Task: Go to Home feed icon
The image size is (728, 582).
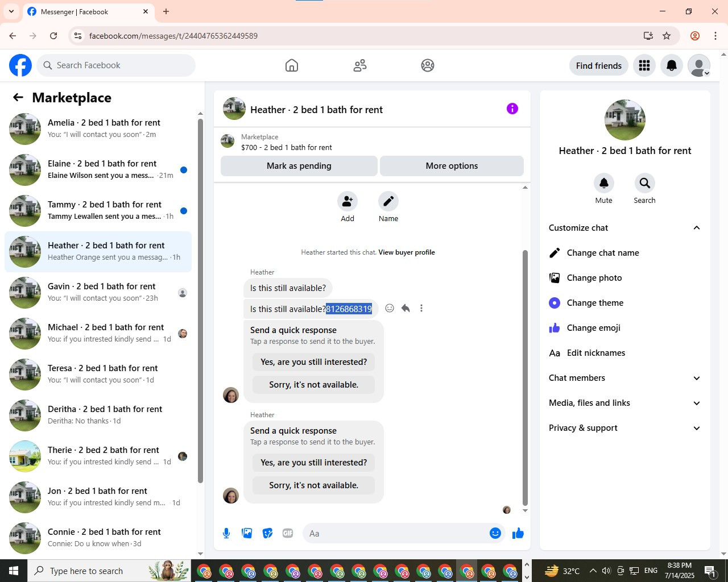Action: pos(292,65)
